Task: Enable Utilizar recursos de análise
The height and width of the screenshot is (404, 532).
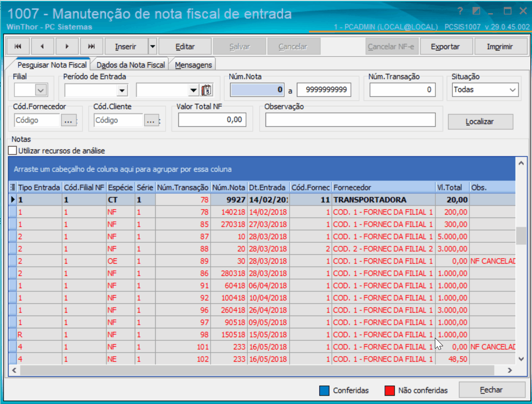Action: click(13, 151)
